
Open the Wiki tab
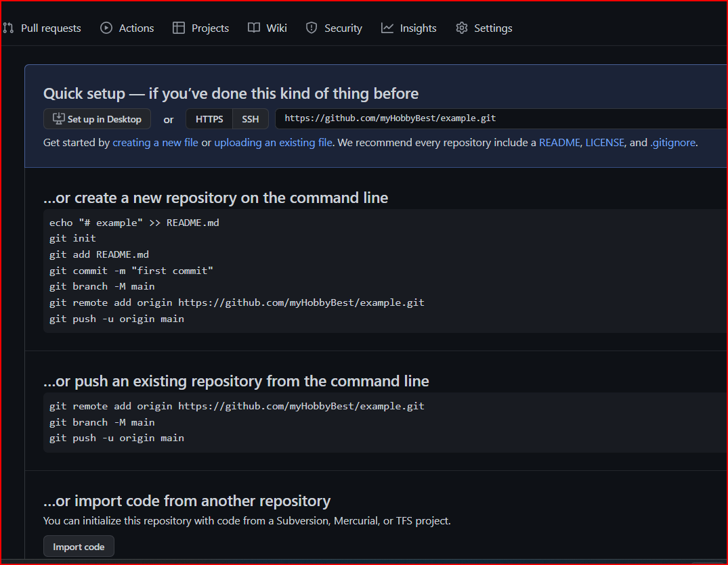276,28
